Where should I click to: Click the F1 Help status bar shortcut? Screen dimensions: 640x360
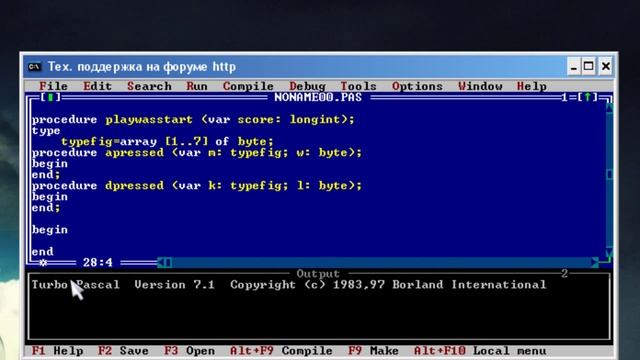[x=58, y=351]
